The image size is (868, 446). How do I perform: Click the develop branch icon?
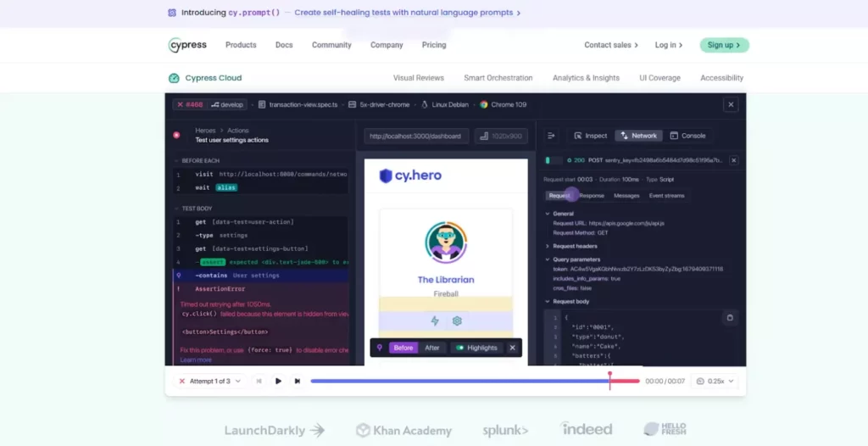point(215,104)
